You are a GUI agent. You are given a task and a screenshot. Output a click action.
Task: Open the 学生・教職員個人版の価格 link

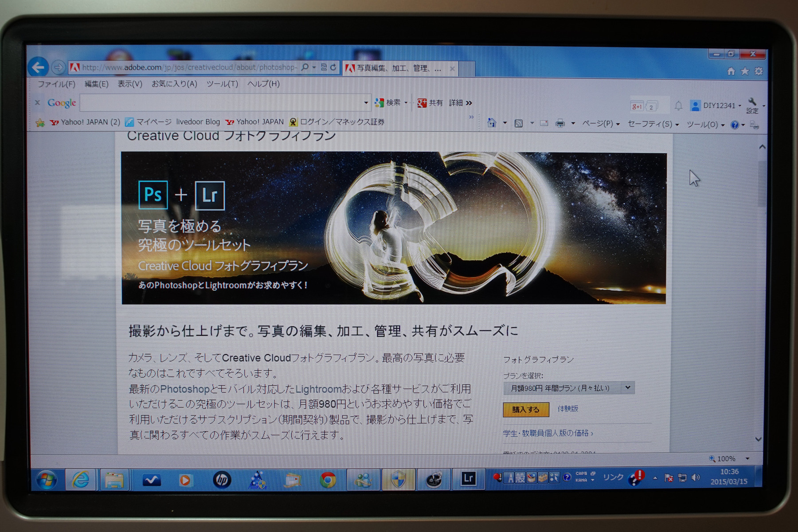pos(548,433)
